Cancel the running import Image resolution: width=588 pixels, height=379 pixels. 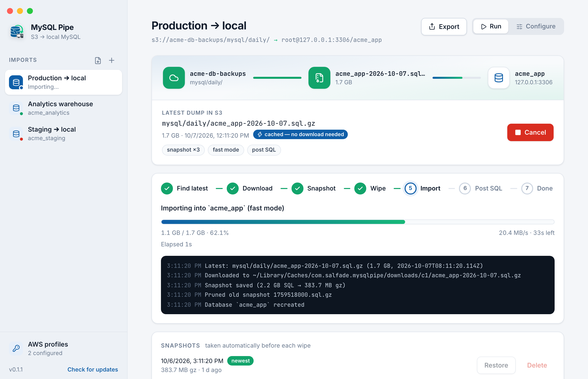(x=530, y=132)
